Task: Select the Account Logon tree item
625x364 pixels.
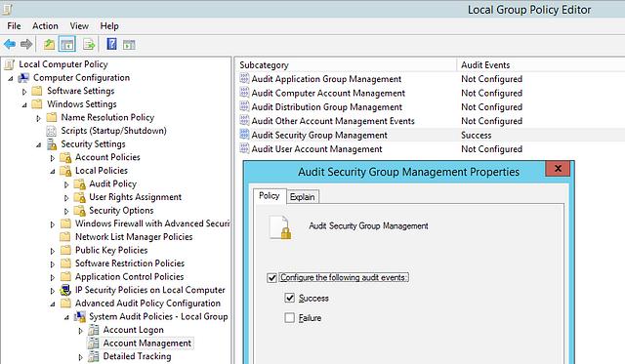Action: (x=133, y=330)
